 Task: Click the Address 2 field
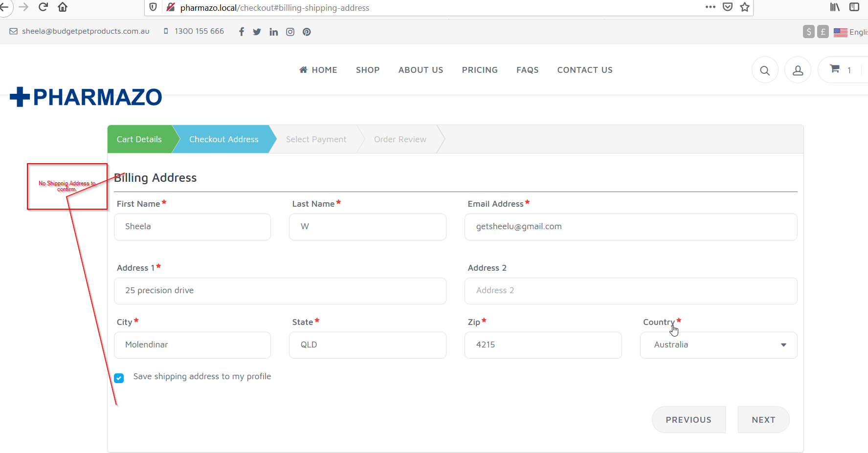coord(631,291)
